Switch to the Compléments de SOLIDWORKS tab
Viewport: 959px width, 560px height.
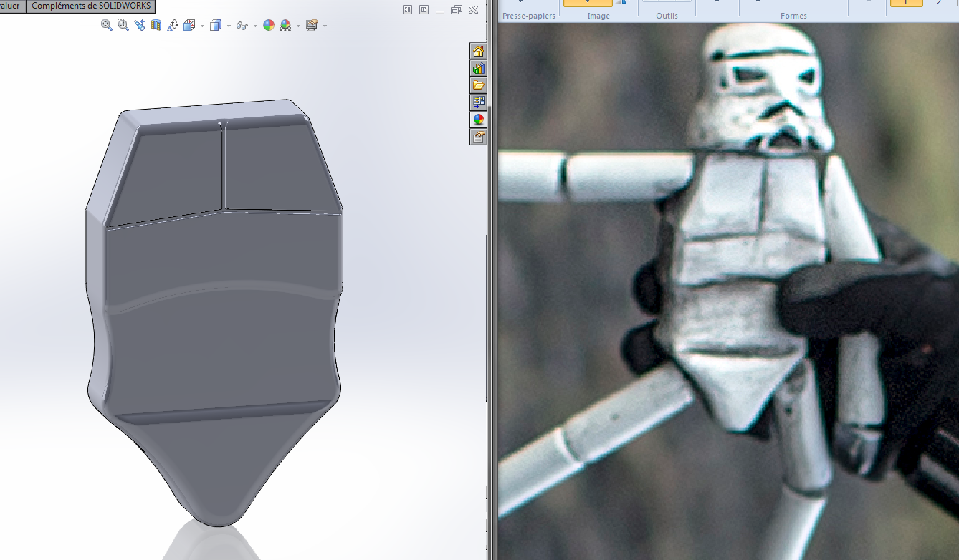(x=91, y=6)
